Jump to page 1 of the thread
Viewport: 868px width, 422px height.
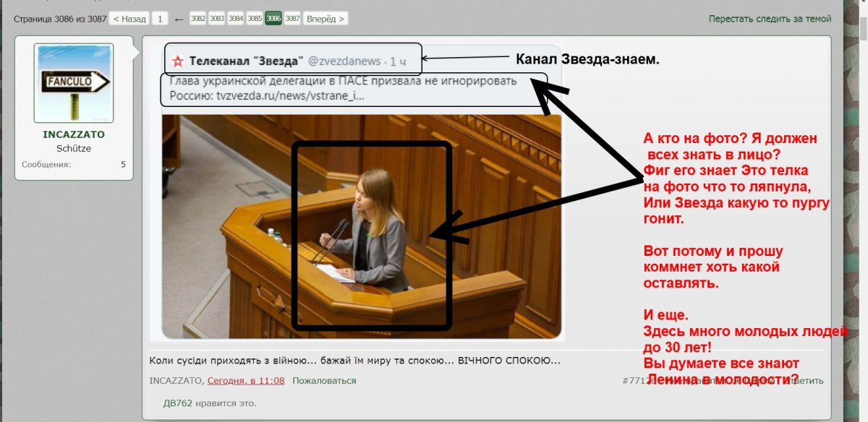pyautogui.click(x=161, y=19)
